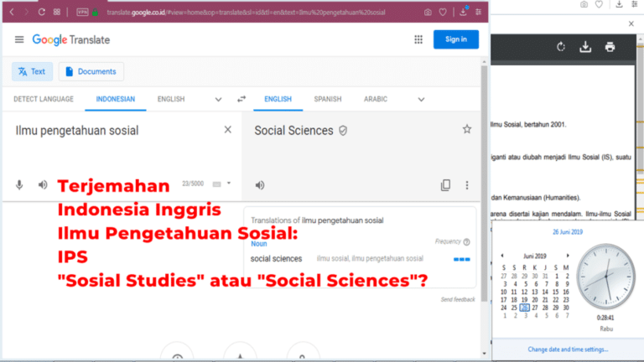
Task: Open browser downloads icon
Action: click(x=463, y=12)
